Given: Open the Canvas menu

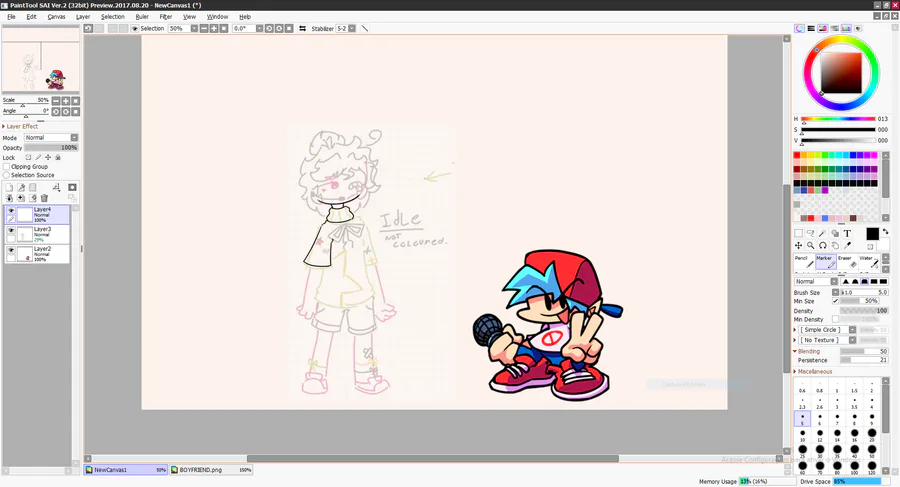Looking at the screenshot, I should tap(56, 17).
